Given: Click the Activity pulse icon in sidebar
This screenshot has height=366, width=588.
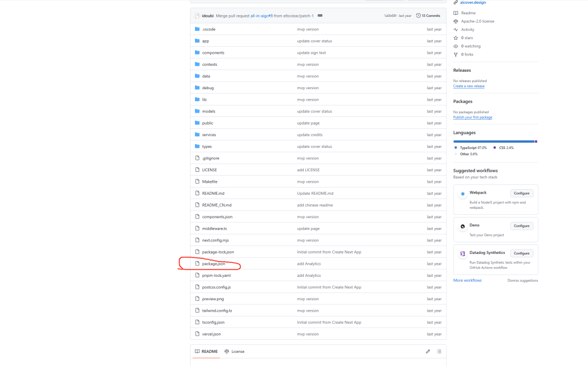Looking at the screenshot, I should point(456,29).
